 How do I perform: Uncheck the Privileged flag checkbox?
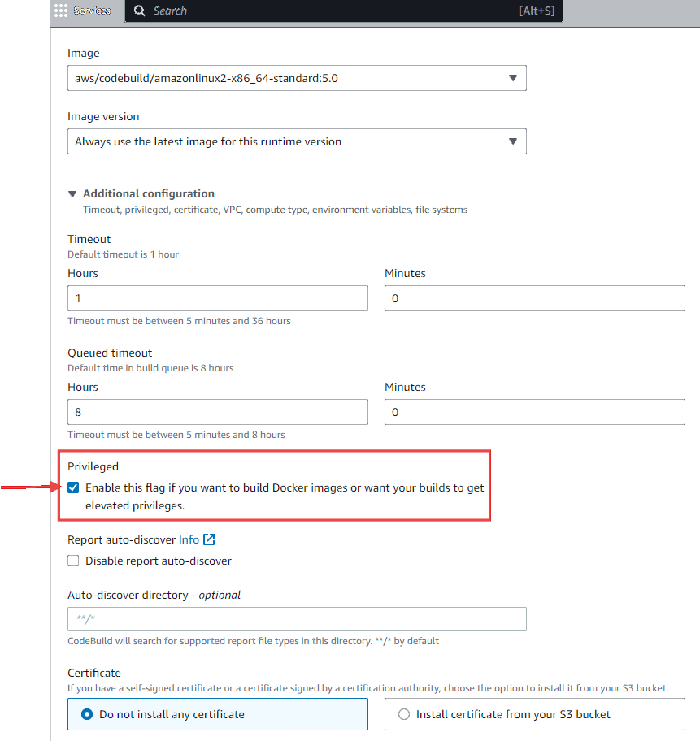tap(73, 487)
